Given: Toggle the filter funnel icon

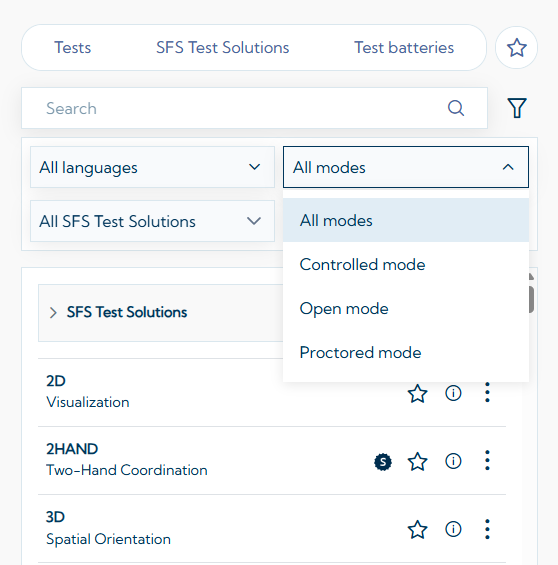Looking at the screenshot, I should pyautogui.click(x=517, y=108).
